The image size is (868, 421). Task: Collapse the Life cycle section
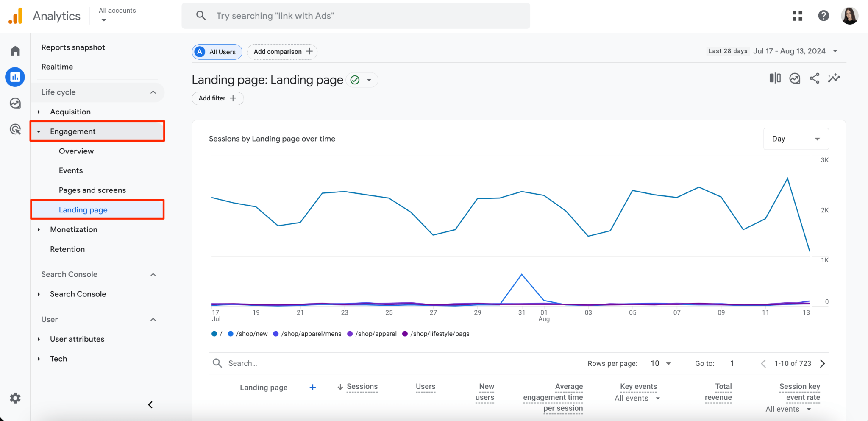(x=153, y=92)
